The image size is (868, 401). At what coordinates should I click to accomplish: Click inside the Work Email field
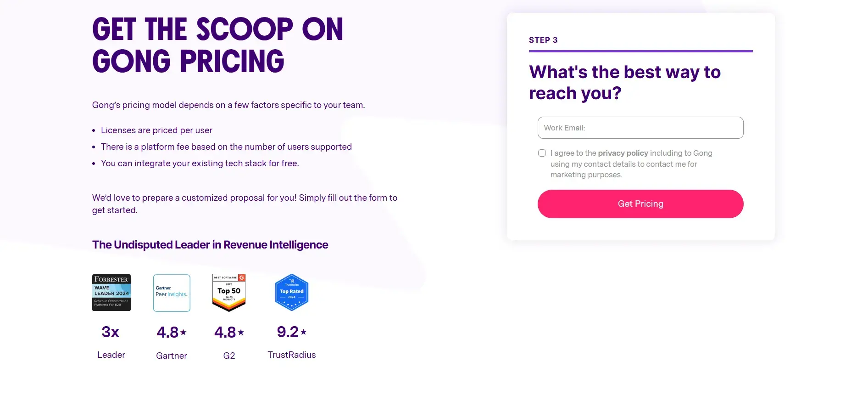point(640,128)
